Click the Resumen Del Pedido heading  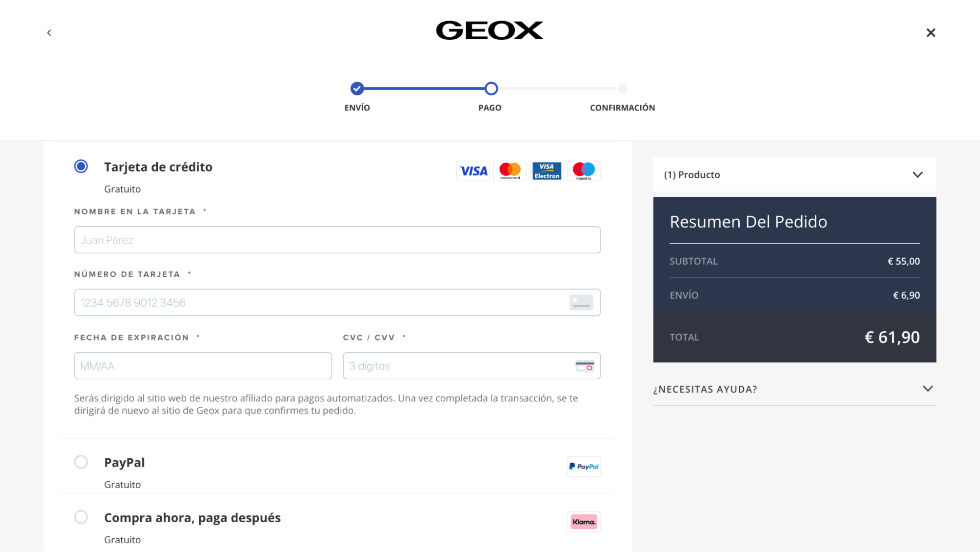749,222
